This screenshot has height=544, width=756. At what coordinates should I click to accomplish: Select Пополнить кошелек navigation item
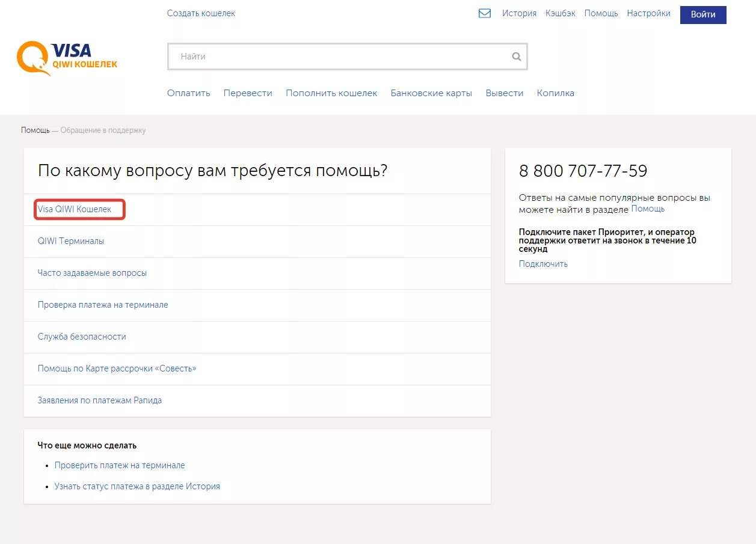tap(331, 93)
